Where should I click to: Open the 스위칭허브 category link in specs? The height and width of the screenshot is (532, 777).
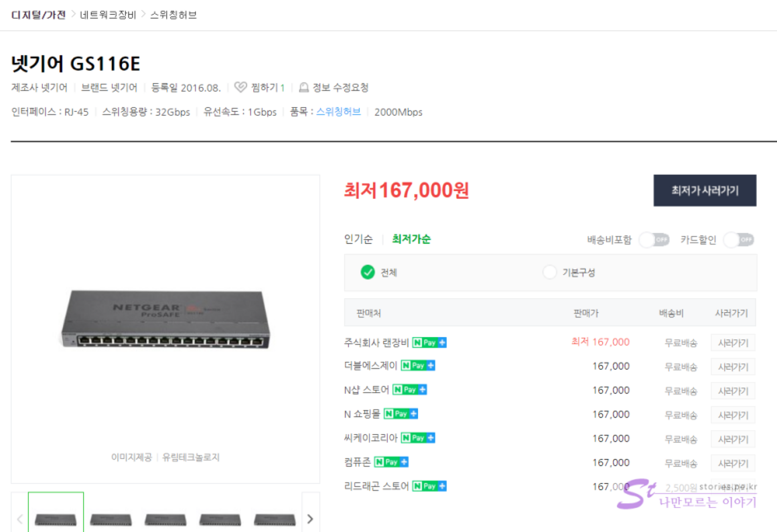click(x=338, y=112)
